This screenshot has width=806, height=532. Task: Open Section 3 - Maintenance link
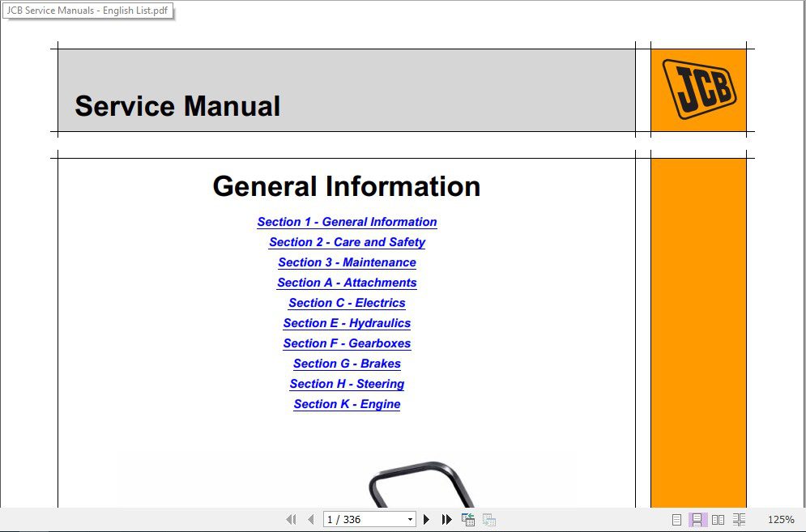347,262
